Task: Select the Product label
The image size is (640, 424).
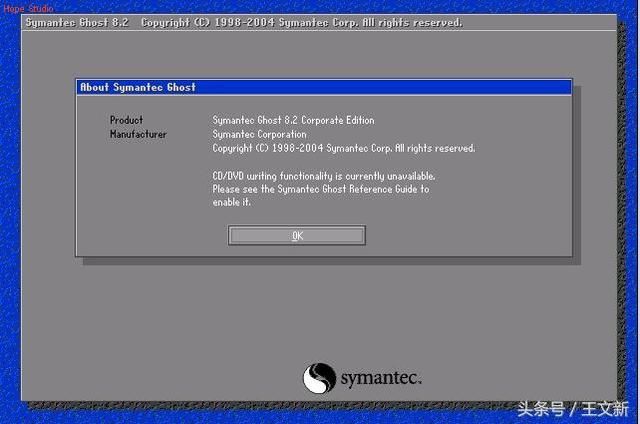Action: pyautogui.click(x=126, y=120)
